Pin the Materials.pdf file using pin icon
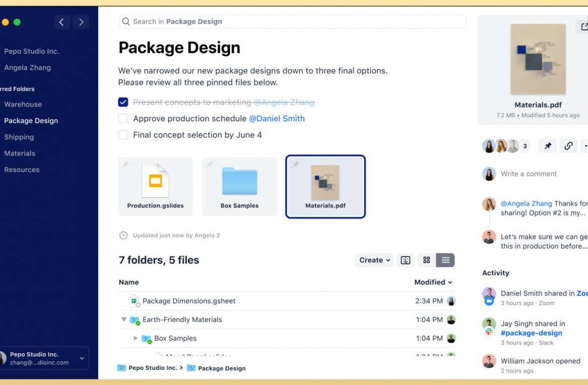The height and width of the screenshot is (385, 588). [548, 146]
